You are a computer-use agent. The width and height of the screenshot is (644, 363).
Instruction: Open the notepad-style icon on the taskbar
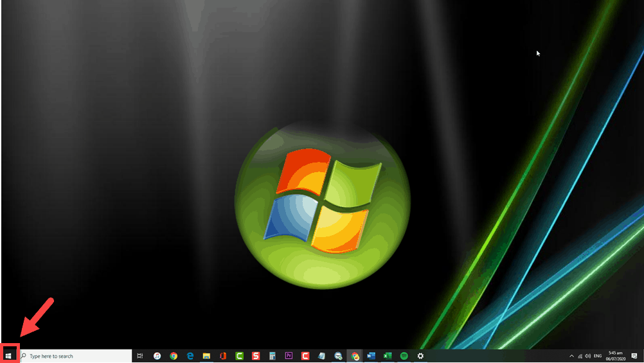[x=321, y=356]
